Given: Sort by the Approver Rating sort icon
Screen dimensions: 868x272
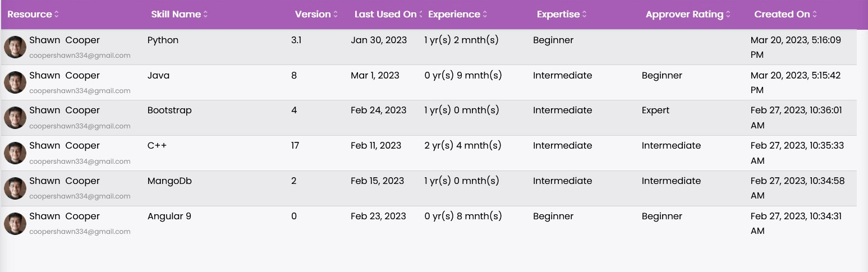Looking at the screenshot, I should [x=728, y=15].
